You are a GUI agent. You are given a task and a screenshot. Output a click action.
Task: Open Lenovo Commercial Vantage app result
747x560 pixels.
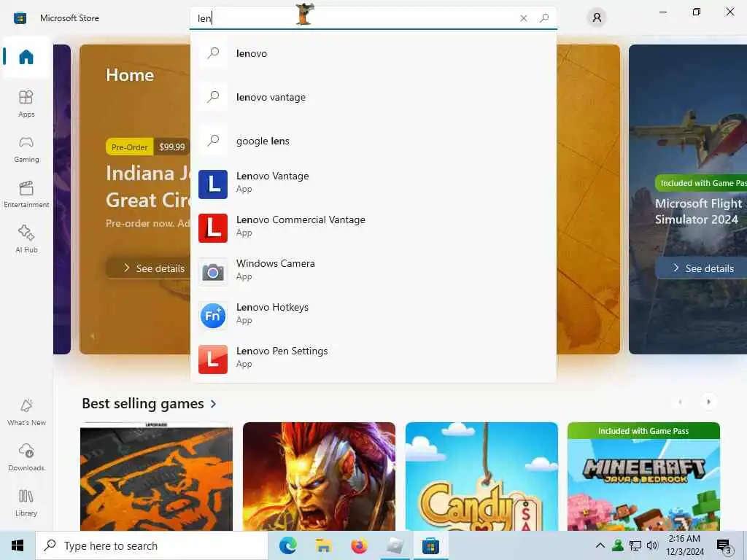tap(373, 228)
